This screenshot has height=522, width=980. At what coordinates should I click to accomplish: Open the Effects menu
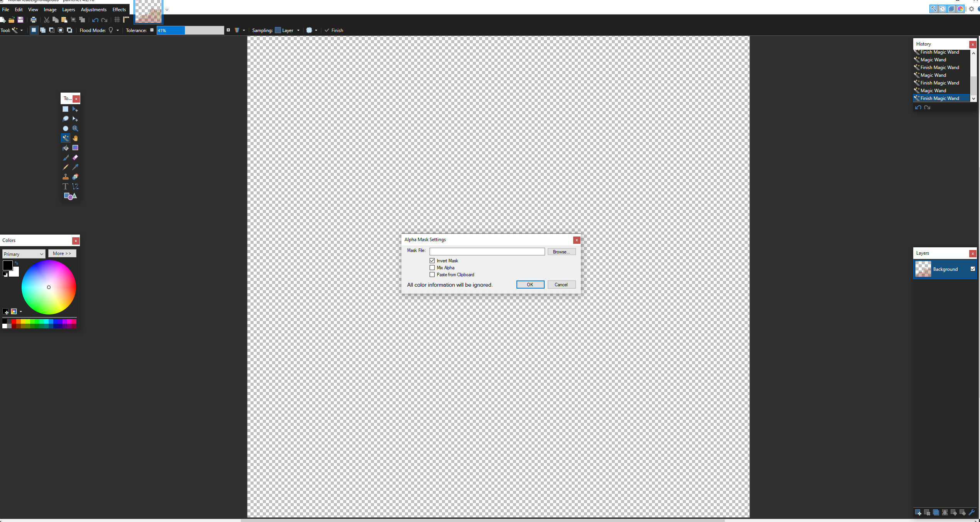pos(119,10)
